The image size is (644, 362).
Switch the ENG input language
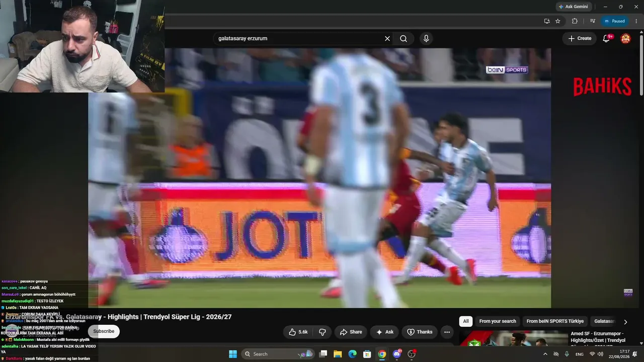(580, 354)
